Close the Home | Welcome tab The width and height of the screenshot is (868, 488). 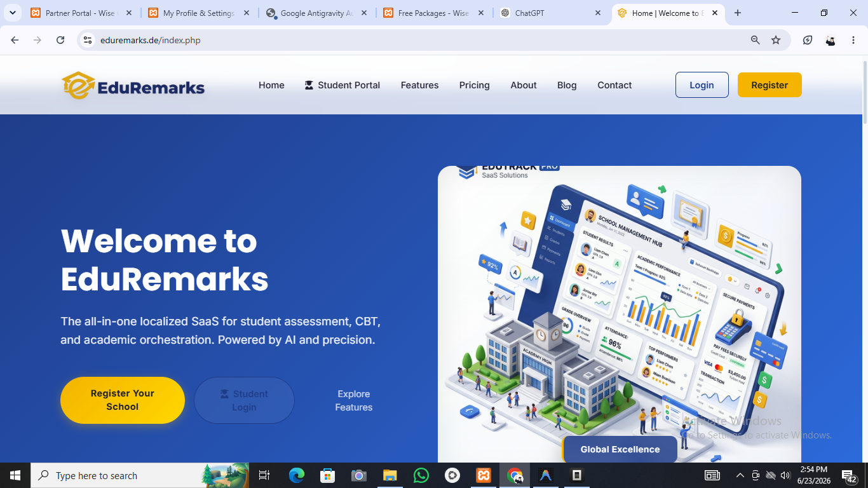coord(715,13)
